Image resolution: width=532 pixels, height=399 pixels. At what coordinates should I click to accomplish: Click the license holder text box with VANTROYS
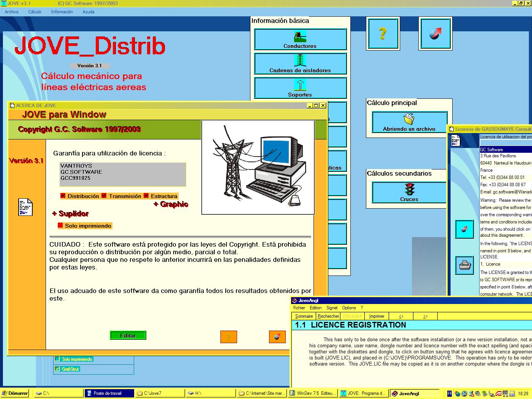click(x=123, y=174)
